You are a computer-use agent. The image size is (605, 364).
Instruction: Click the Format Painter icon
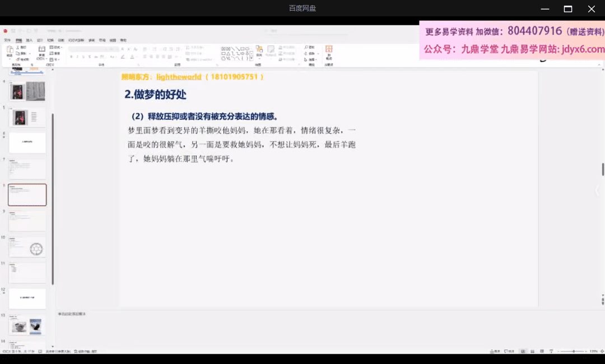pos(17,59)
